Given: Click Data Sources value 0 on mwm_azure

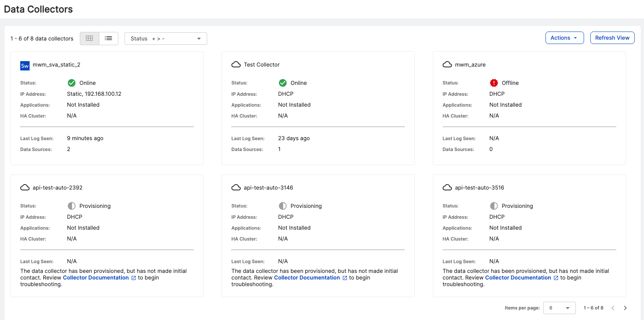Looking at the screenshot, I should (x=491, y=149).
